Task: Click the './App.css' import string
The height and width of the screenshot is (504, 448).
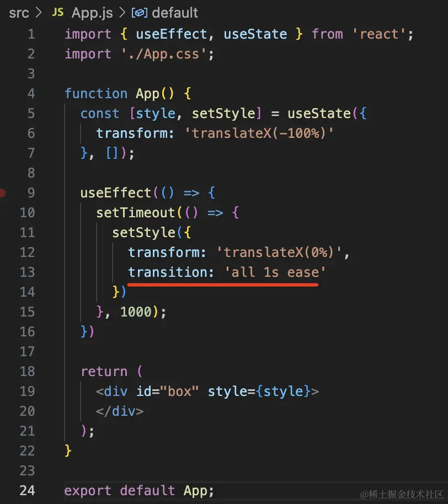Action: point(164,54)
